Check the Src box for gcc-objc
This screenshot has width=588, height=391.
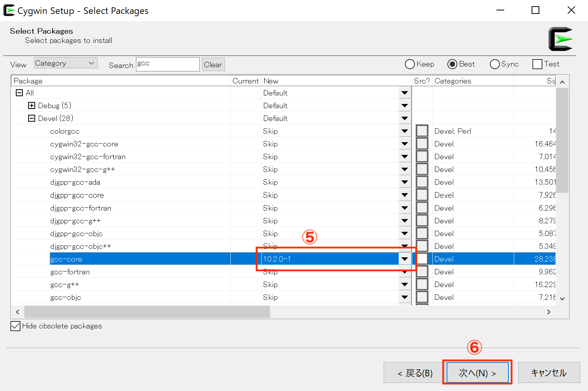tap(422, 297)
